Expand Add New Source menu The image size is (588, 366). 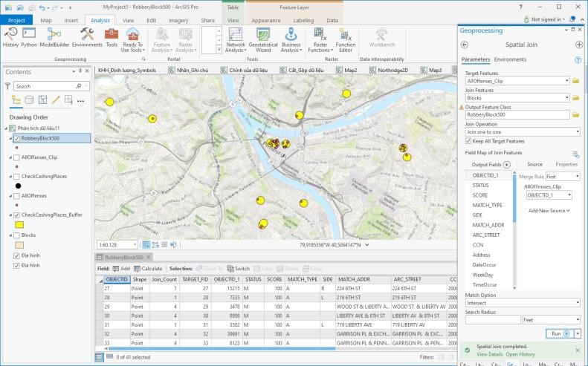pyautogui.click(x=549, y=211)
